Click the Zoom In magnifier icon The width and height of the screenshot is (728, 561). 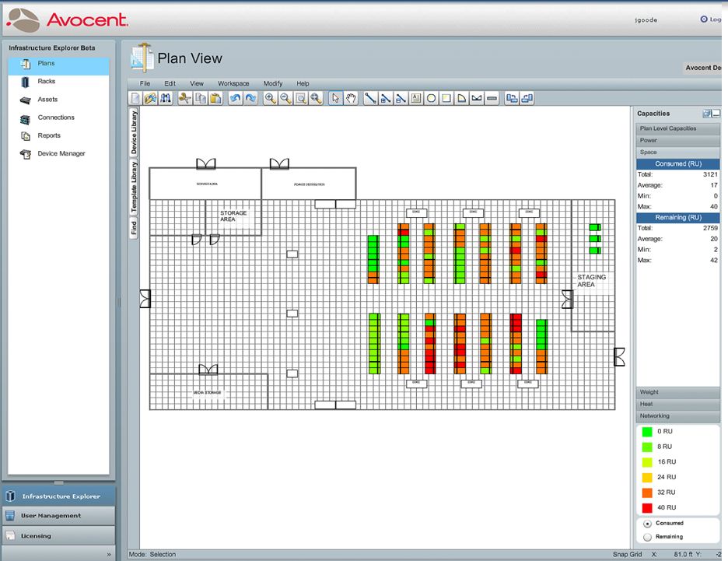point(270,99)
